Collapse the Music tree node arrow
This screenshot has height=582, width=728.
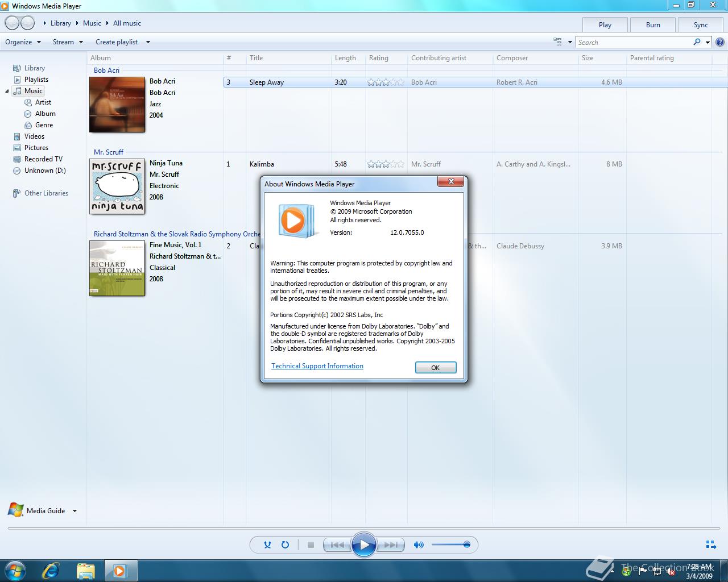click(x=7, y=92)
